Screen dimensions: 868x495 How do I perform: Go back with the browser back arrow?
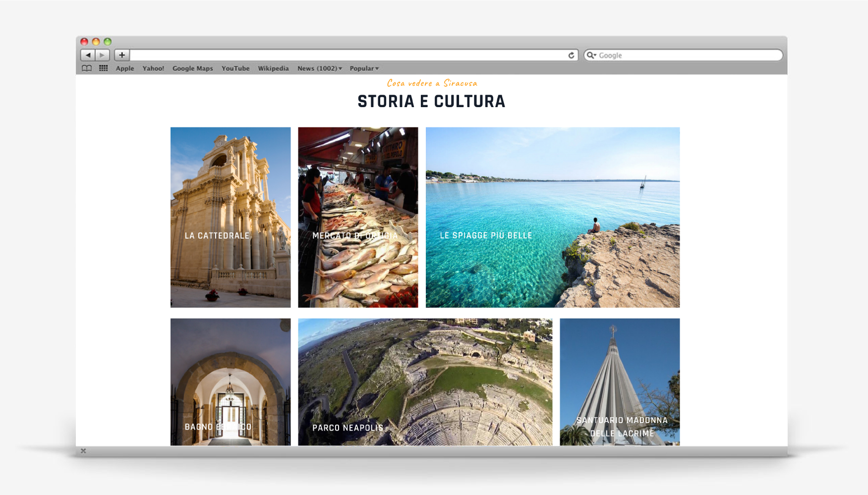pos(88,55)
